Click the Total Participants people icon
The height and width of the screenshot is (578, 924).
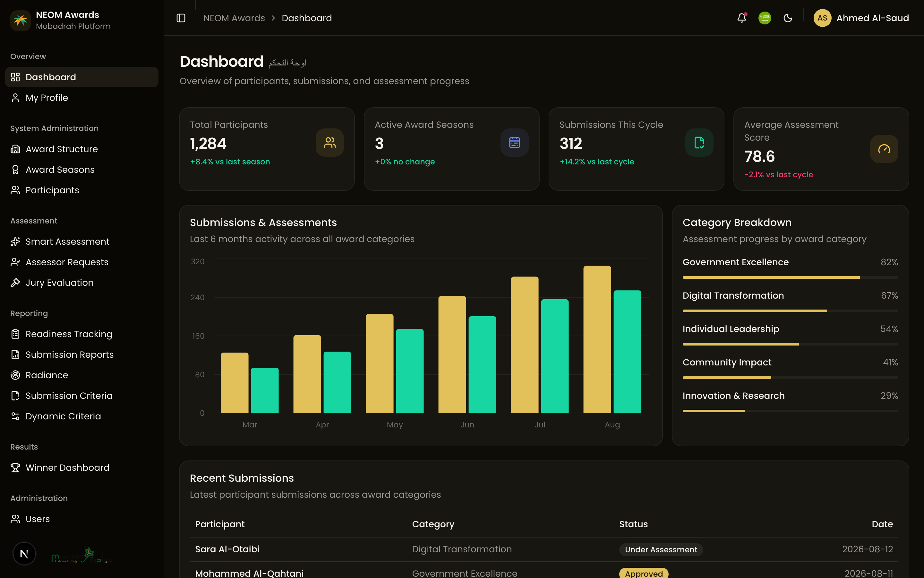tap(329, 143)
